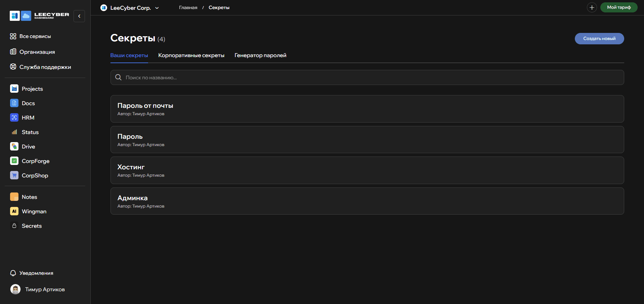Open the Wingman AI assistant
Image resolution: width=644 pixels, height=304 pixels.
34,211
